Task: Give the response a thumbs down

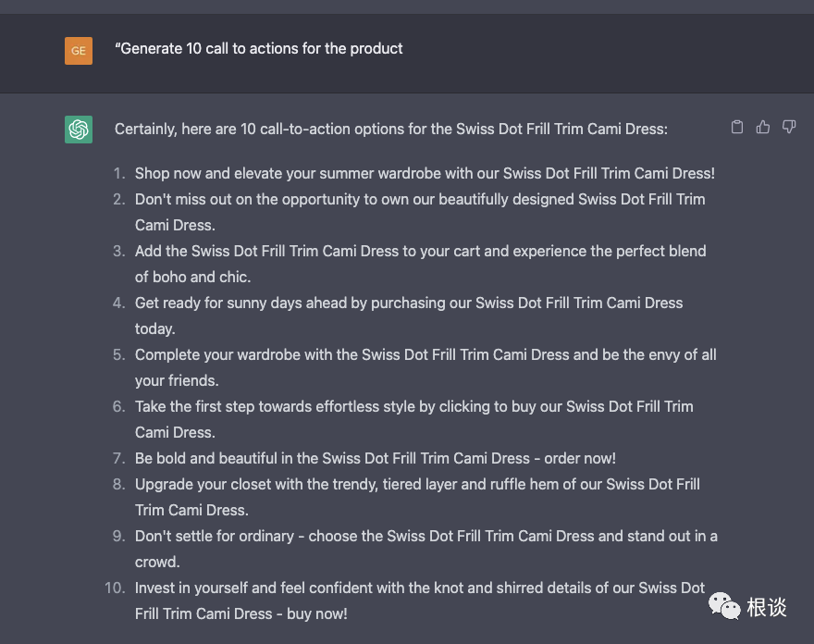Action: (x=789, y=127)
